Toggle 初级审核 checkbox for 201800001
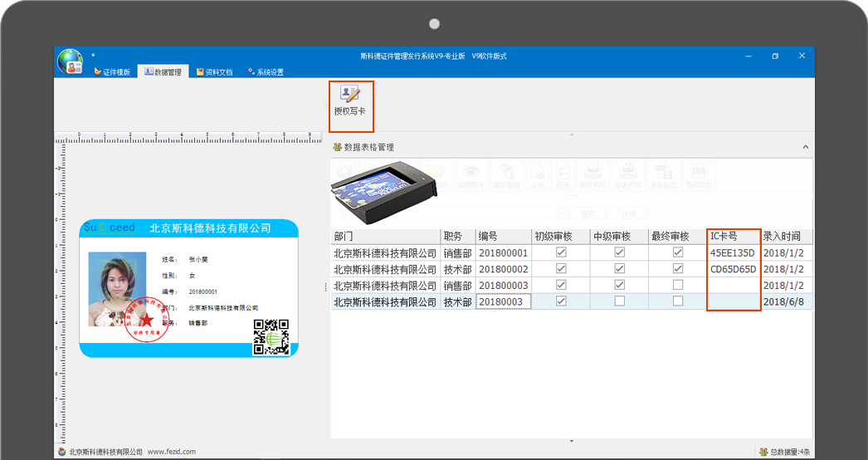 [x=561, y=252]
